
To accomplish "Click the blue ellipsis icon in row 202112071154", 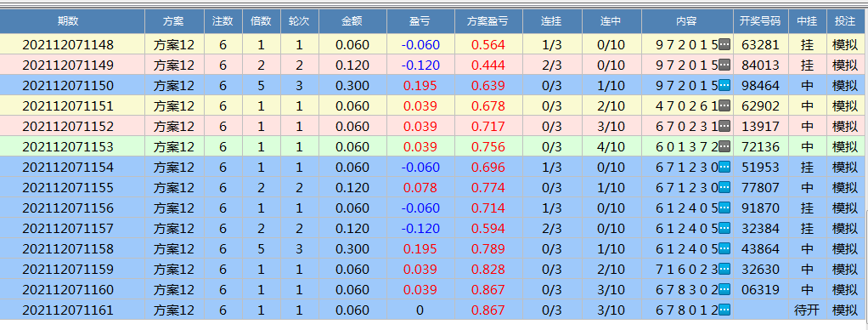I will [724, 167].
